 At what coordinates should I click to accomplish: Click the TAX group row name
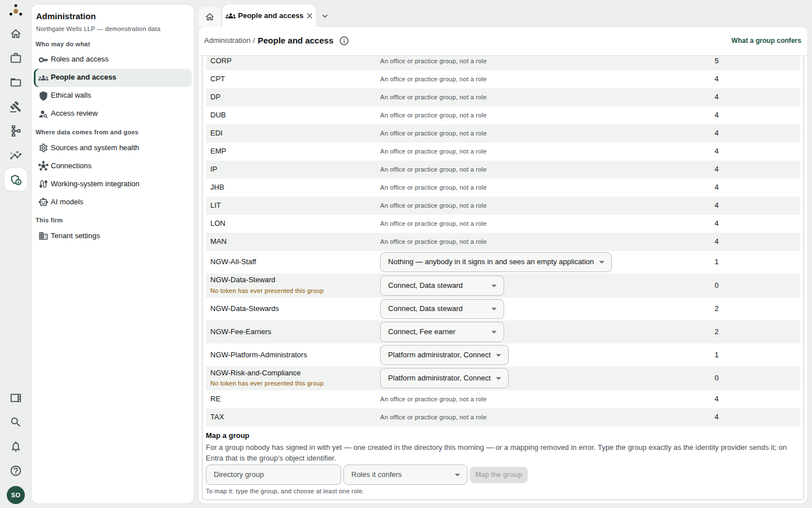[x=217, y=417]
